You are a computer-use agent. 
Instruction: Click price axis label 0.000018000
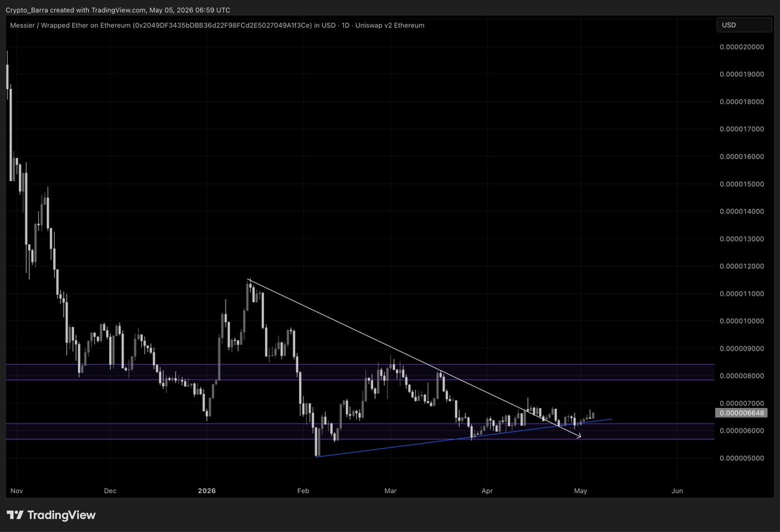pyautogui.click(x=743, y=102)
